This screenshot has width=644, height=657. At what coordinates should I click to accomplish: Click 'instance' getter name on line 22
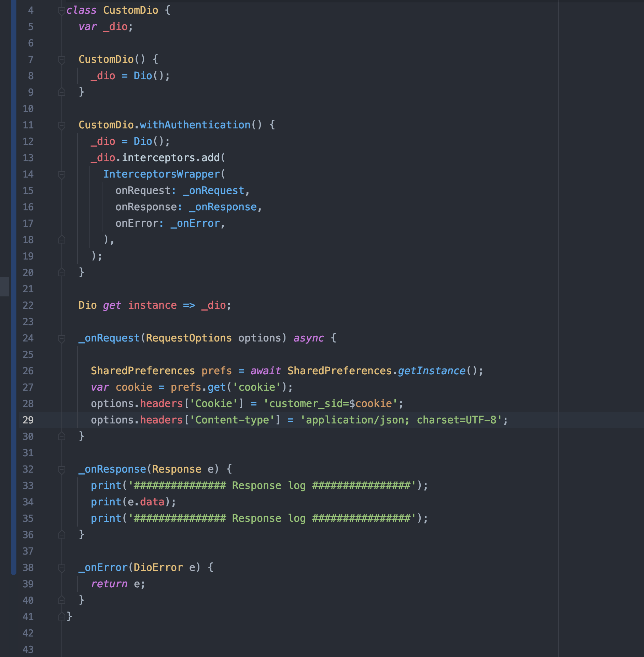pos(152,305)
